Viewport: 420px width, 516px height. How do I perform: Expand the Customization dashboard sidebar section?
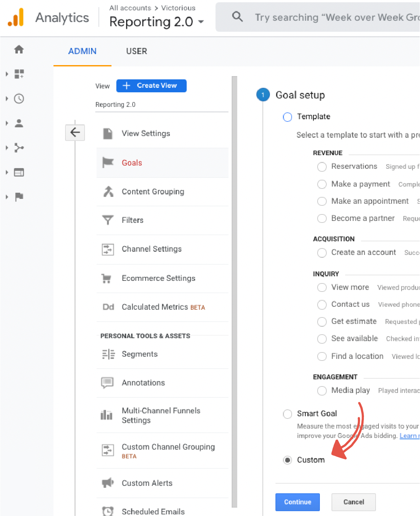[7, 74]
